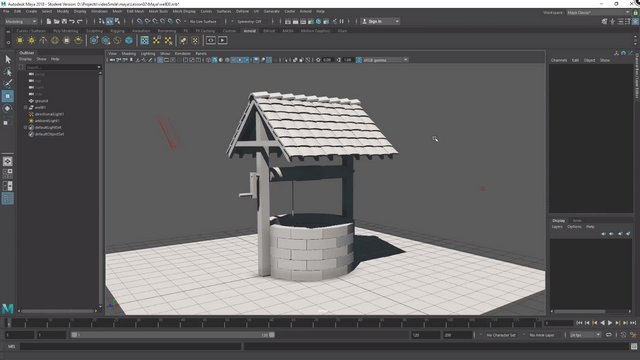Toggle the playback loop button

[609, 335]
